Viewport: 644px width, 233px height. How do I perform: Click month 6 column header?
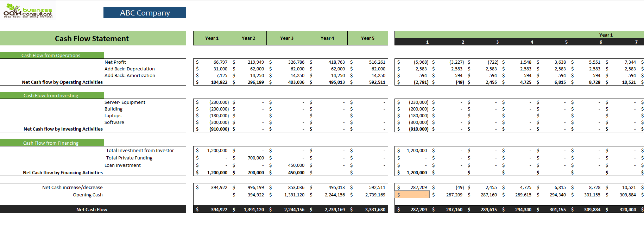[601, 42]
